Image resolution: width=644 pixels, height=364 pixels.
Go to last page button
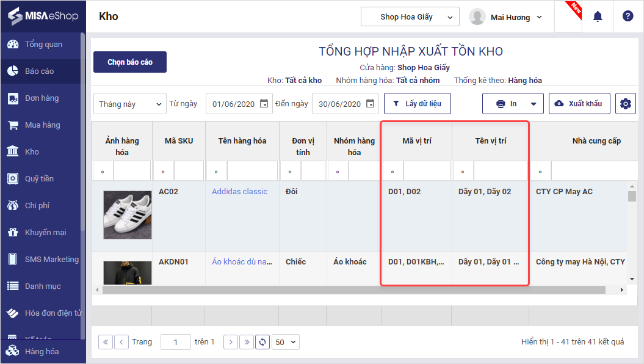point(247,342)
